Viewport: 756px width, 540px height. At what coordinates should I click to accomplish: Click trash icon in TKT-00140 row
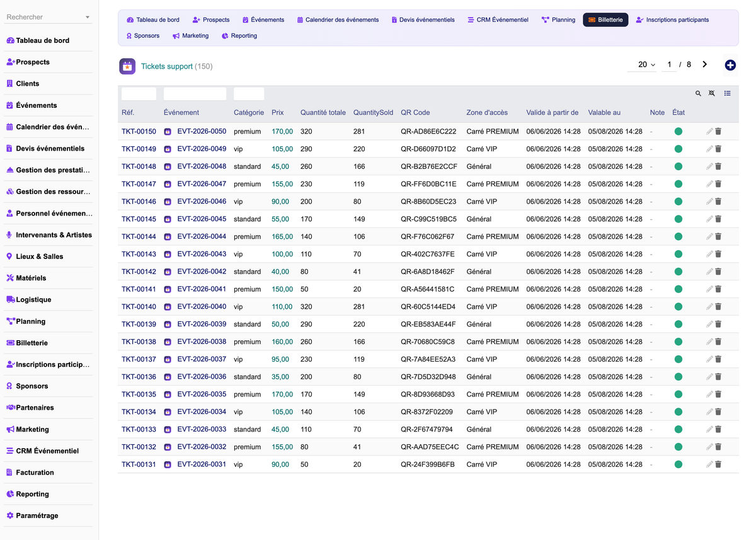tap(718, 307)
